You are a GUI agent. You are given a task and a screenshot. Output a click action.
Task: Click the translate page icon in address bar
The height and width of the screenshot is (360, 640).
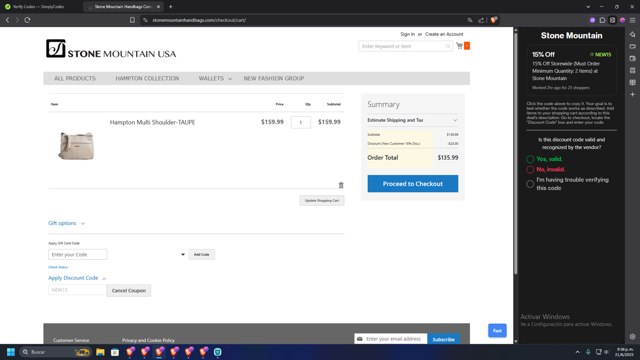(470, 20)
